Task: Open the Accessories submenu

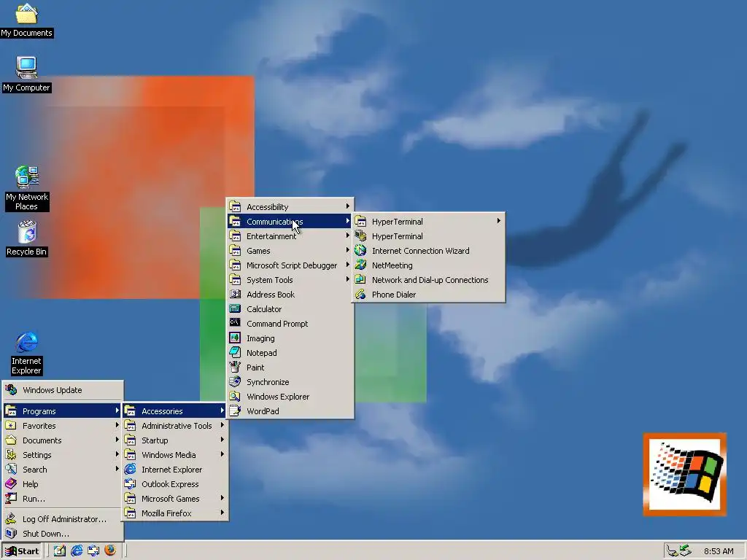Action: click(175, 411)
